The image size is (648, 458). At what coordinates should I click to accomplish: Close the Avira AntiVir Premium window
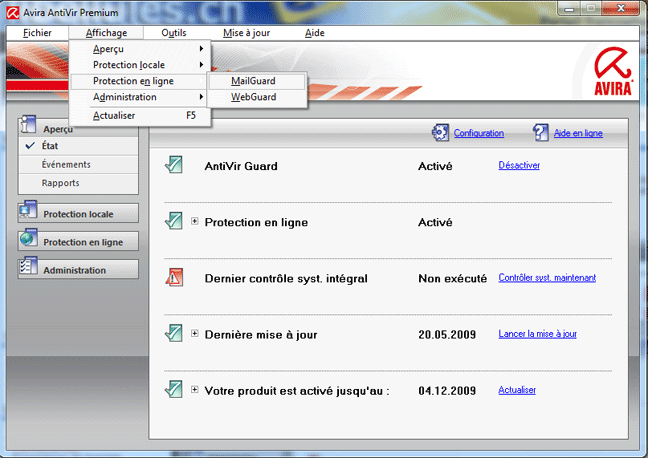pos(621,8)
